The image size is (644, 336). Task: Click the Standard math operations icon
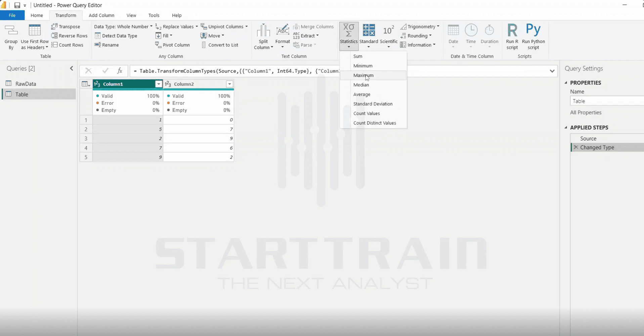[369, 30]
